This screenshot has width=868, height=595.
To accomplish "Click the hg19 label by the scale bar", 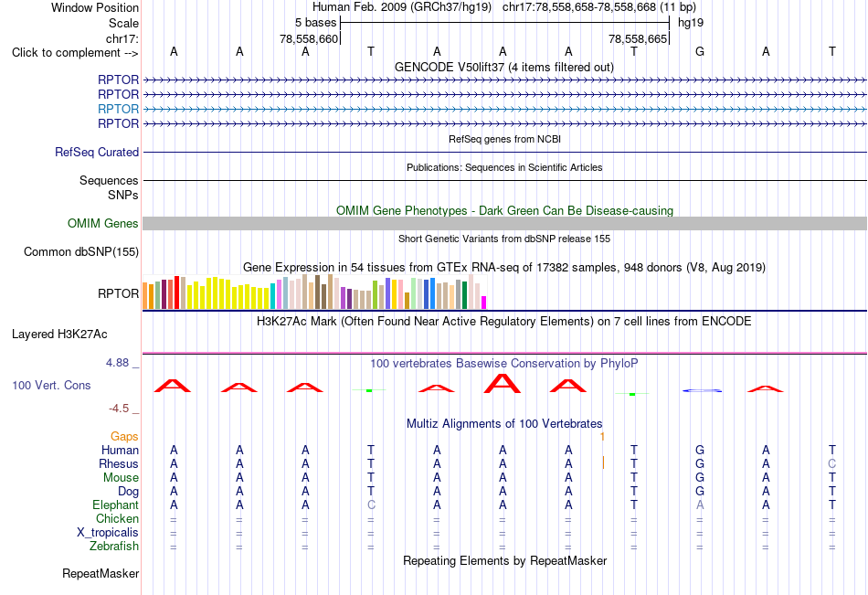I will [691, 23].
